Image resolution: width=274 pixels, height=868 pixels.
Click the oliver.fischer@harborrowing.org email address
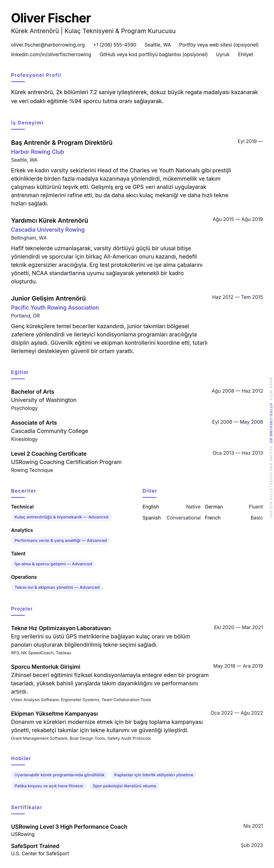[48, 45]
